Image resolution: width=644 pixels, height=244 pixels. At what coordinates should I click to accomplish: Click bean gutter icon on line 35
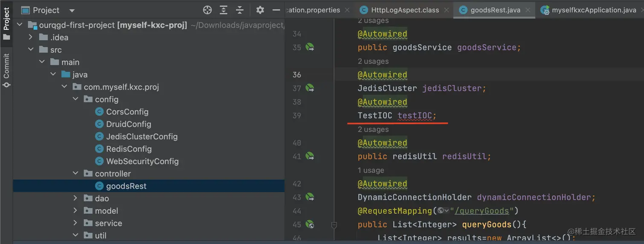310,47
